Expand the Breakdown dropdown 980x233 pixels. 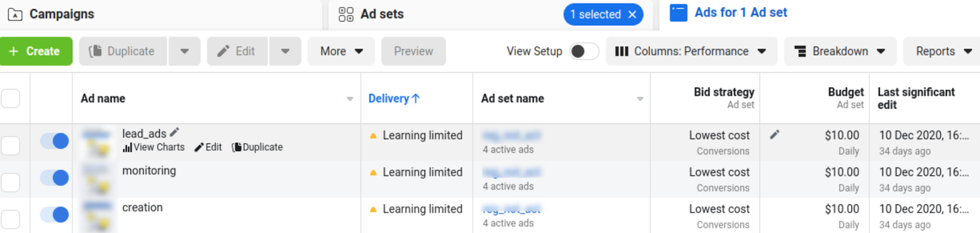840,51
